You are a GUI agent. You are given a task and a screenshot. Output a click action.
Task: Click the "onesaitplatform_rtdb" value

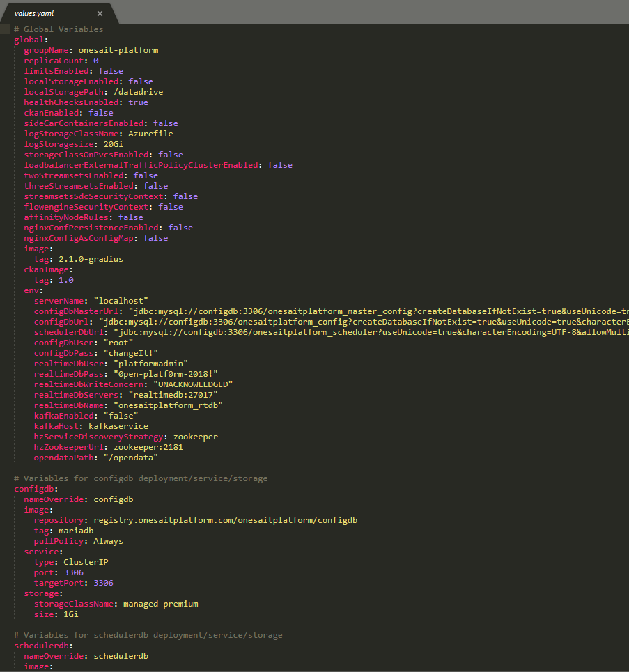pyautogui.click(x=168, y=405)
